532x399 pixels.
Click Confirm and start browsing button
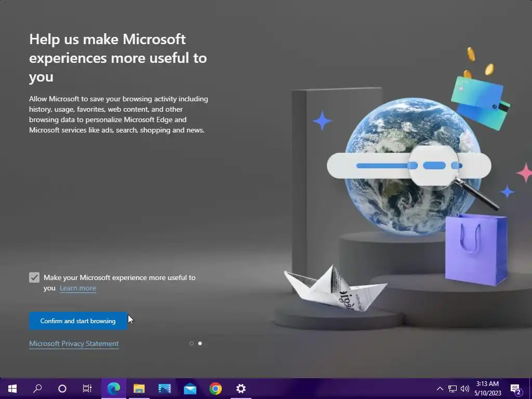tap(78, 321)
